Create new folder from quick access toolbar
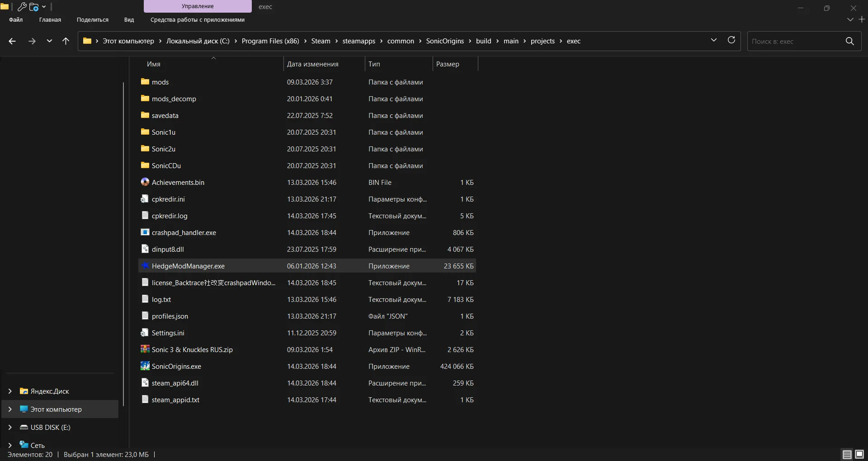 tap(34, 7)
